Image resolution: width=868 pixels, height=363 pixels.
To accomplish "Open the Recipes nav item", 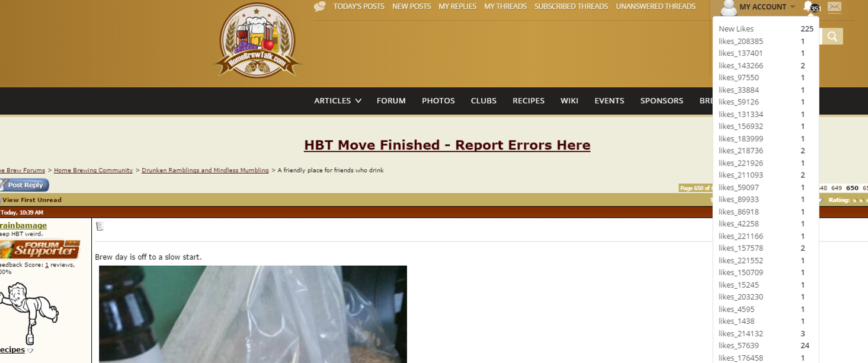I will [529, 101].
